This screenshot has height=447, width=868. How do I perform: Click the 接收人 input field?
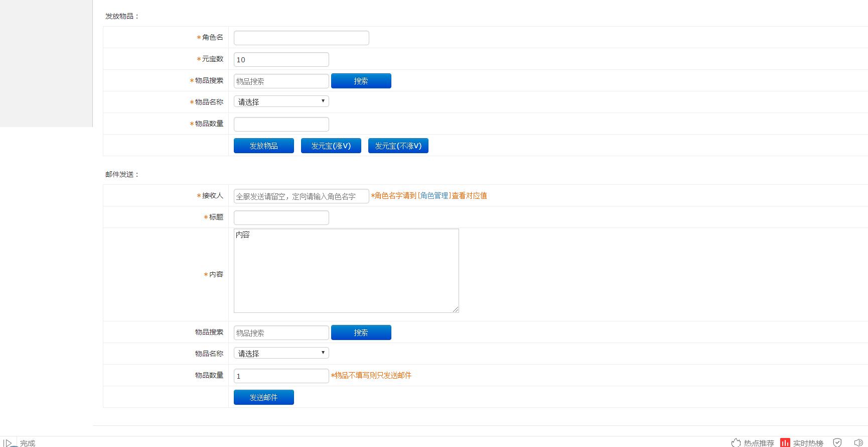[x=301, y=196]
